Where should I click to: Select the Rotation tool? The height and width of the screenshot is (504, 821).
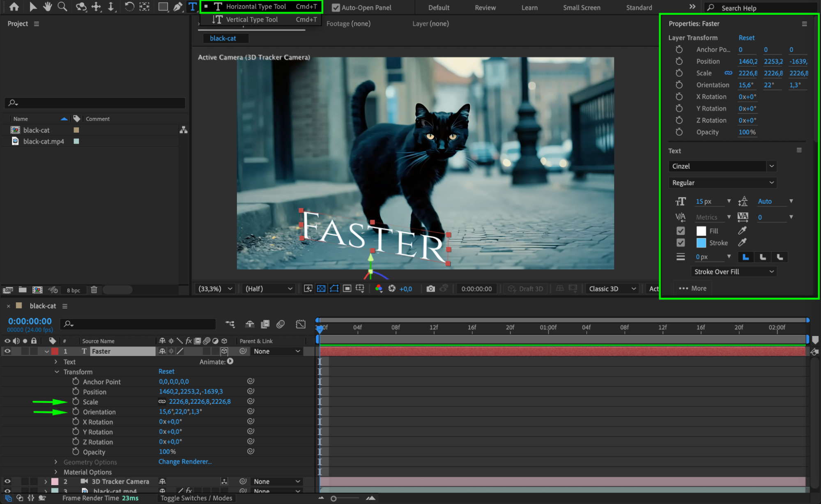[x=129, y=7]
